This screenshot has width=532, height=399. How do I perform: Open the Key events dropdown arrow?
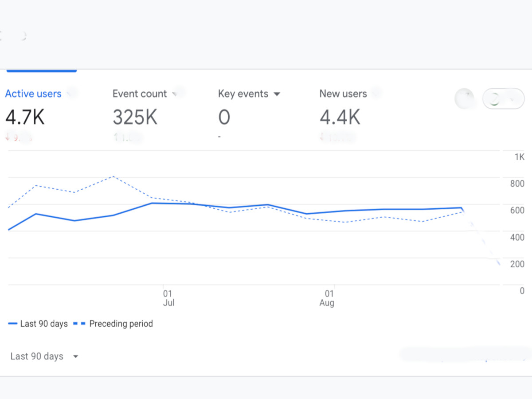(x=277, y=94)
